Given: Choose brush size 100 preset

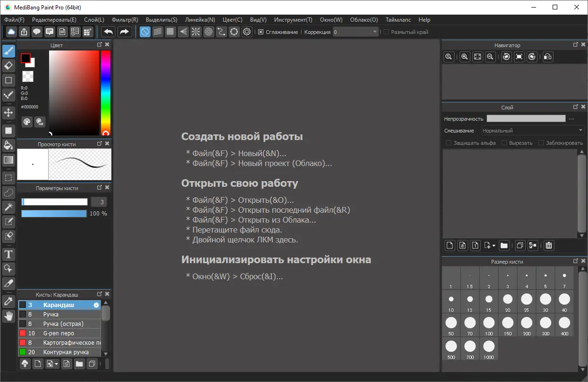Looking at the screenshot, I should point(489,323).
